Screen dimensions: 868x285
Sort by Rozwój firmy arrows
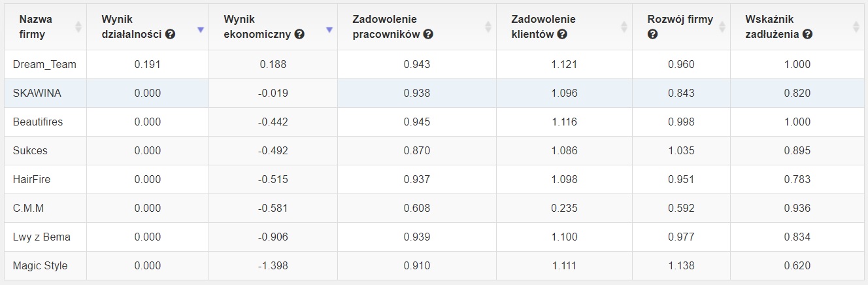click(722, 27)
